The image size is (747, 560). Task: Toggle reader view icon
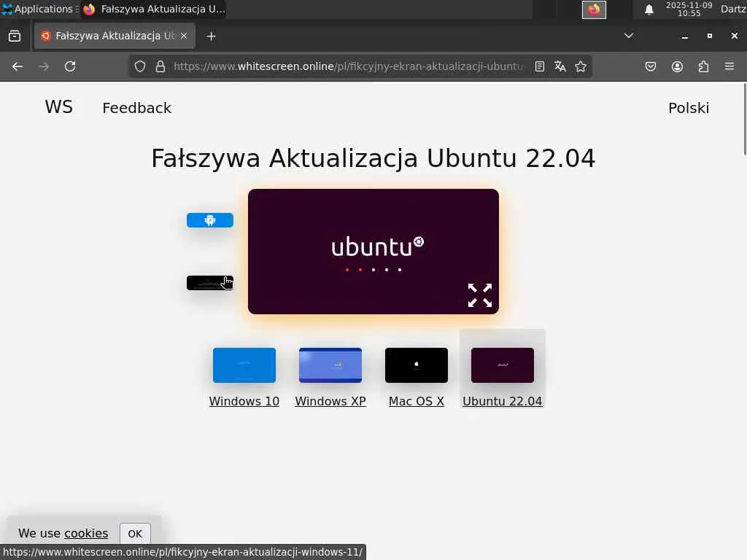[x=539, y=66]
